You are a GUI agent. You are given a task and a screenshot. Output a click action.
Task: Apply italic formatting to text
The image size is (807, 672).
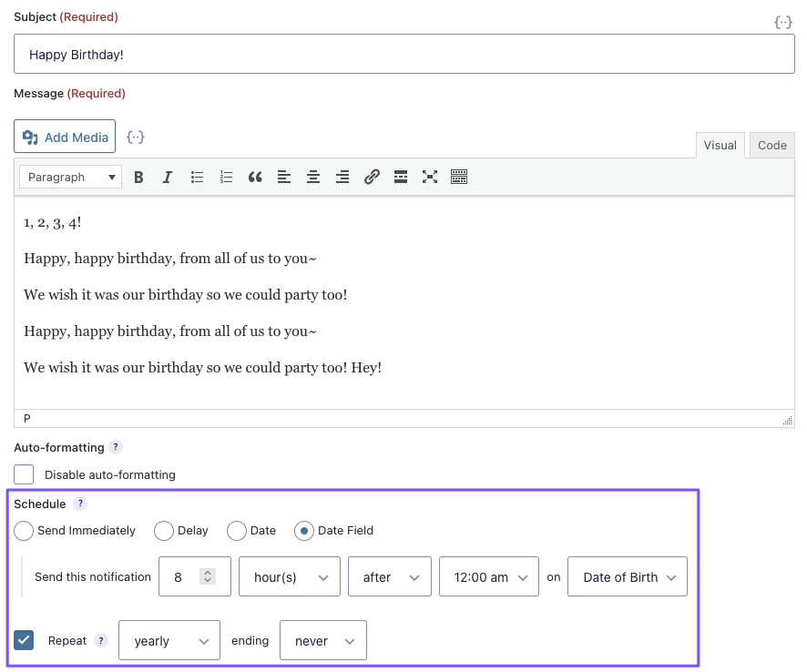[x=168, y=178]
